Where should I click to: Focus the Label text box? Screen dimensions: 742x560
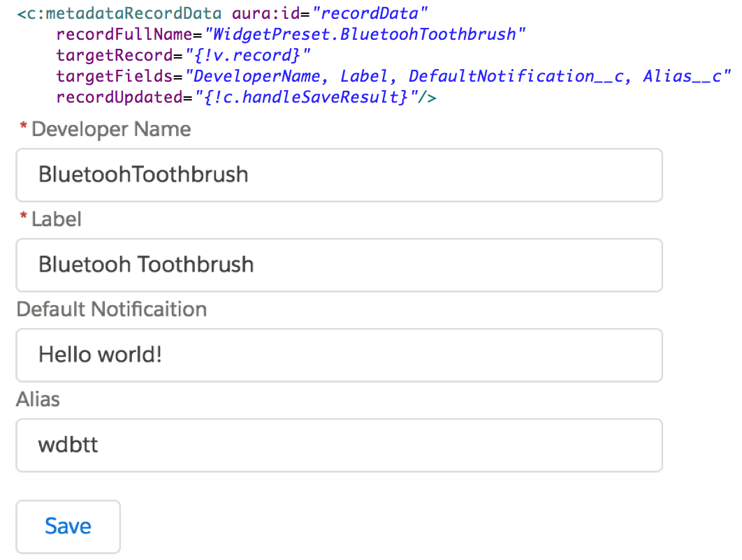(x=339, y=265)
